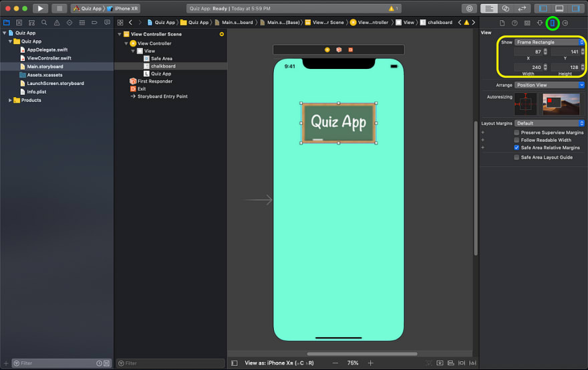This screenshot has height=370, width=588.
Task: Uncheck Safe Area Relative Margins
Action: pyautogui.click(x=517, y=148)
